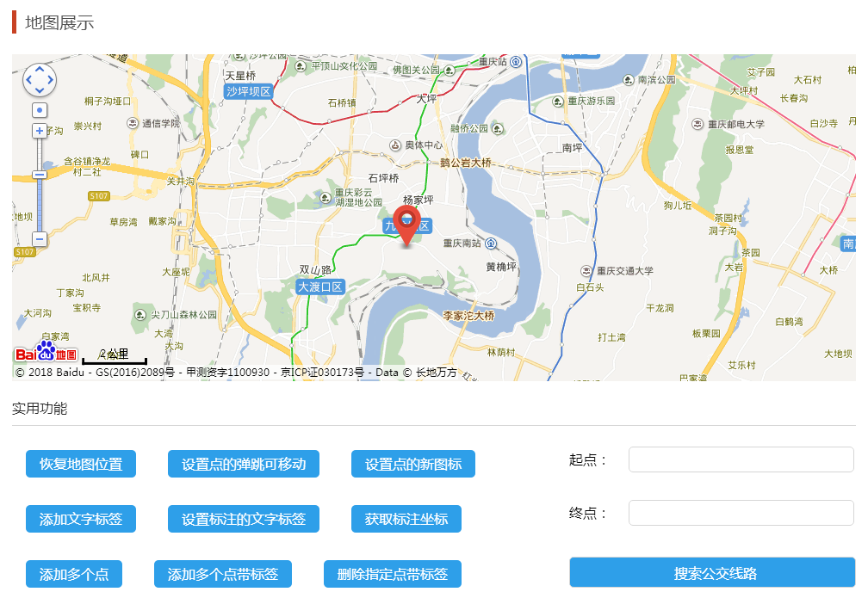868x598 pixels.
Task: Click the 设置点的弹跳可移动 button
Action: tap(244, 464)
